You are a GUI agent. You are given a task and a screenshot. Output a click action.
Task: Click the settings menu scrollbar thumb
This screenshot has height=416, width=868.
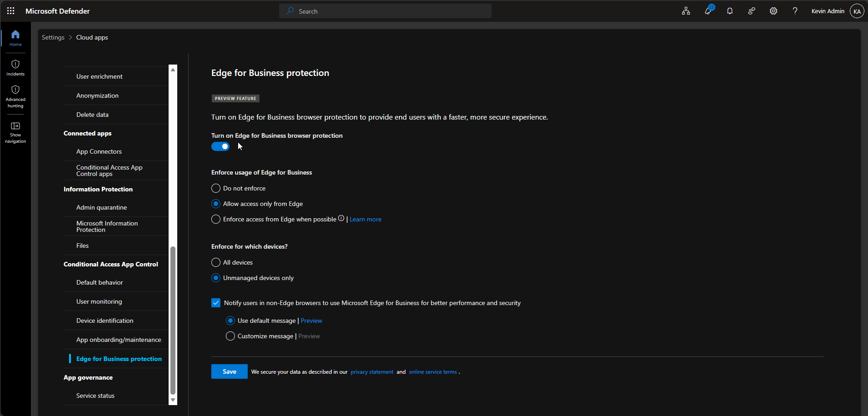pyautogui.click(x=173, y=321)
